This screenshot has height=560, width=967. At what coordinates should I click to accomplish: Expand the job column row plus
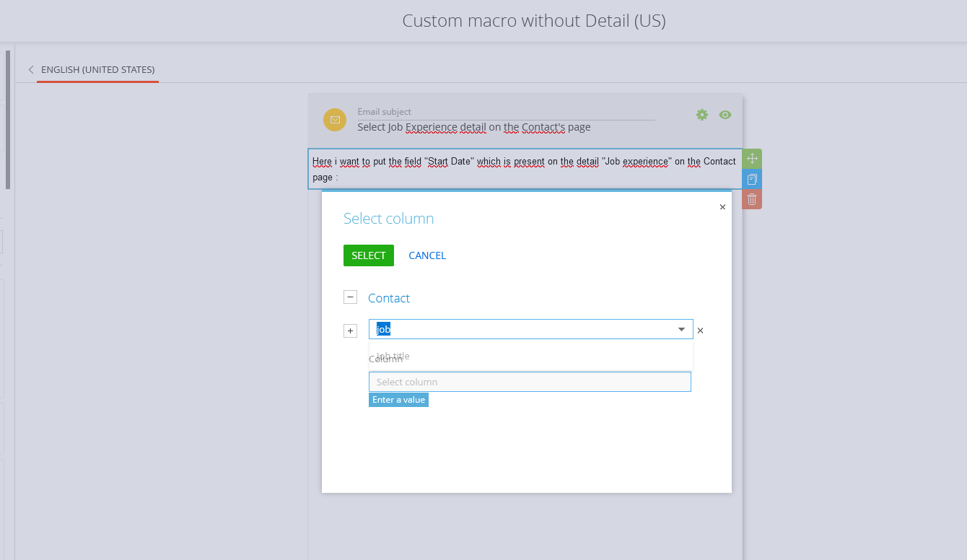pyautogui.click(x=350, y=331)
